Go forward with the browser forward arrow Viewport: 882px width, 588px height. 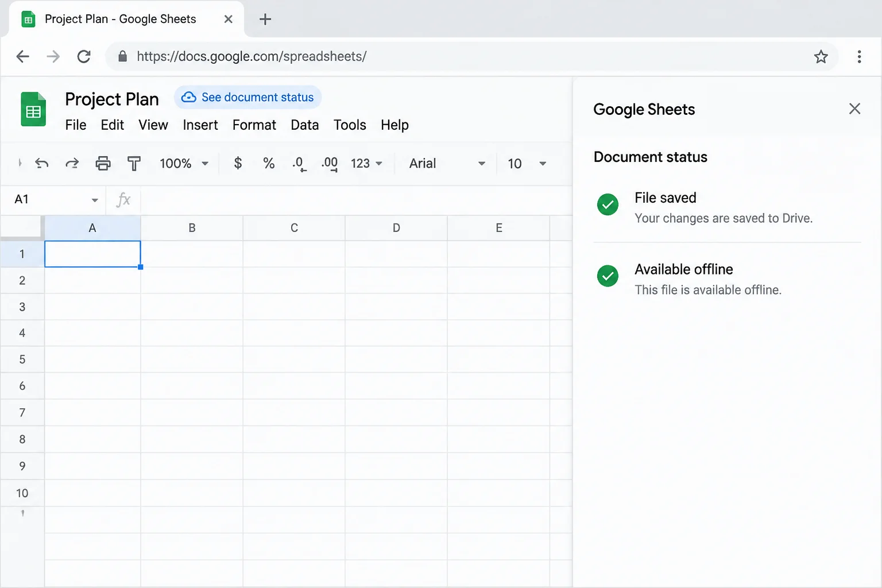click(x=53, y=56)
